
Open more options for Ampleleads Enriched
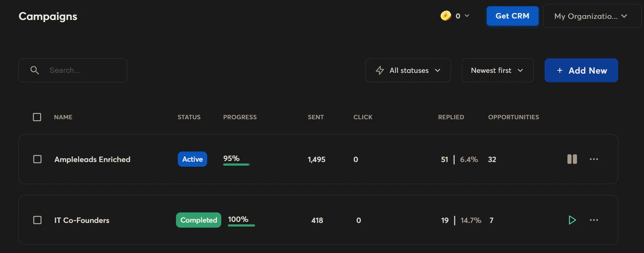(594, 159)
